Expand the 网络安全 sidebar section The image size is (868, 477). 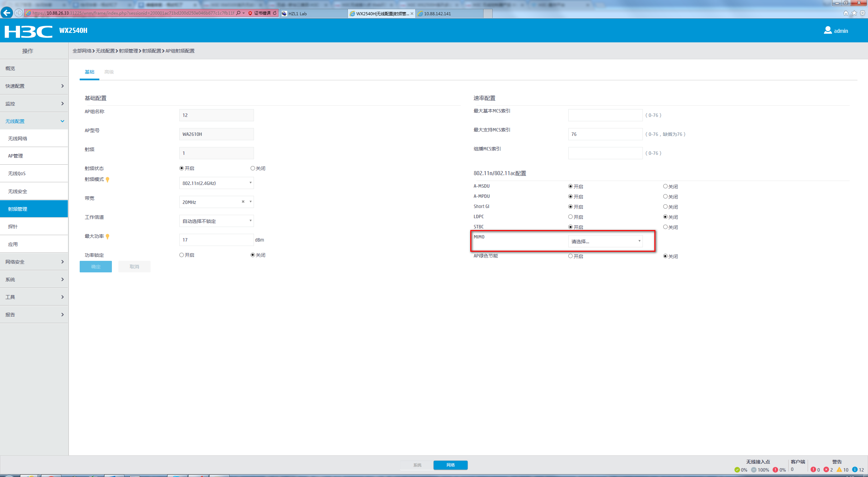(34, 262)
